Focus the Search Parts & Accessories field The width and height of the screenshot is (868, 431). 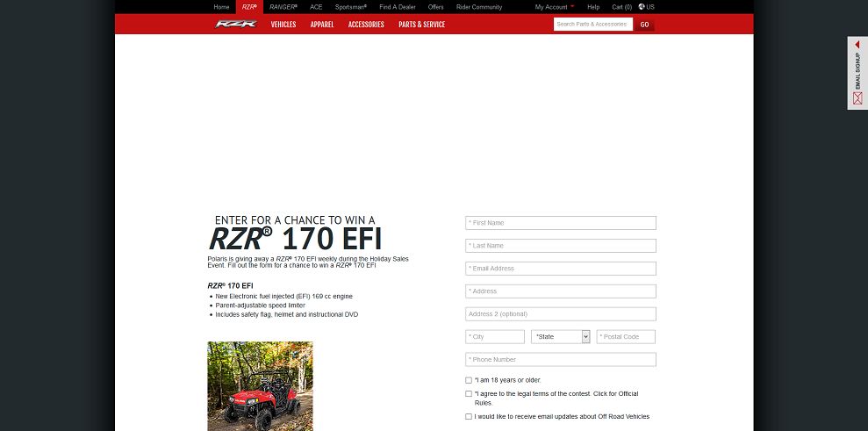click(593, 25)
